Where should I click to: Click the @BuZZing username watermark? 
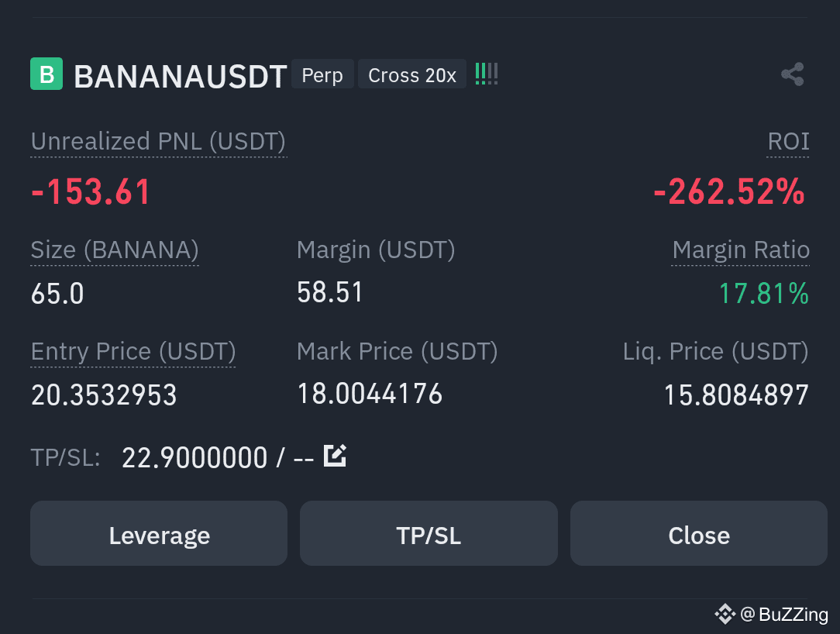click(x=784, y=614)
